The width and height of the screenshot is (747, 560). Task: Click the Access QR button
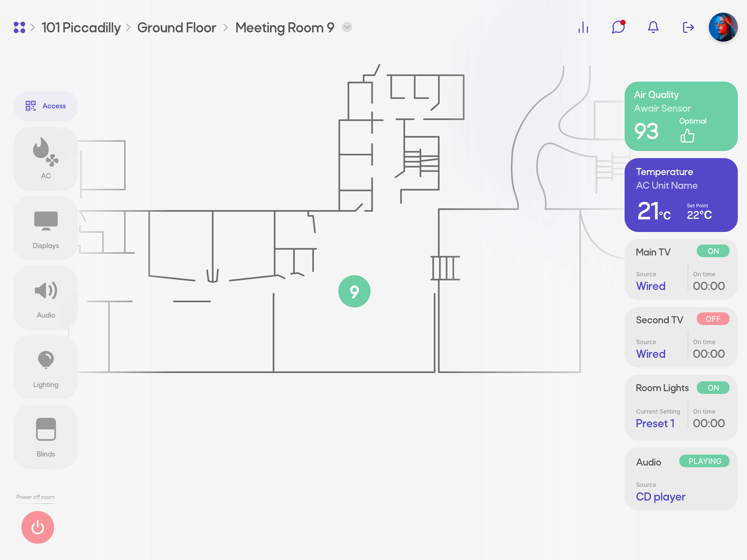click(x=46, y=106)
